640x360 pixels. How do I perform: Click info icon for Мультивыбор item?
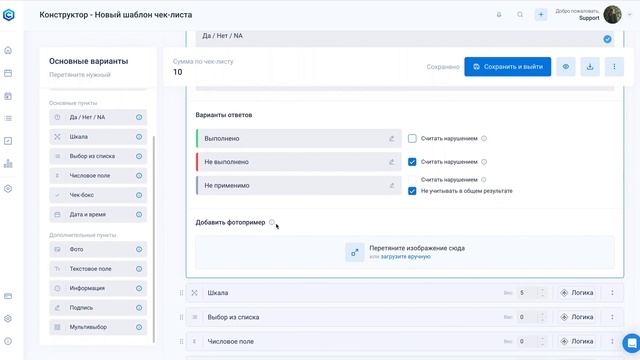point(139,327)
